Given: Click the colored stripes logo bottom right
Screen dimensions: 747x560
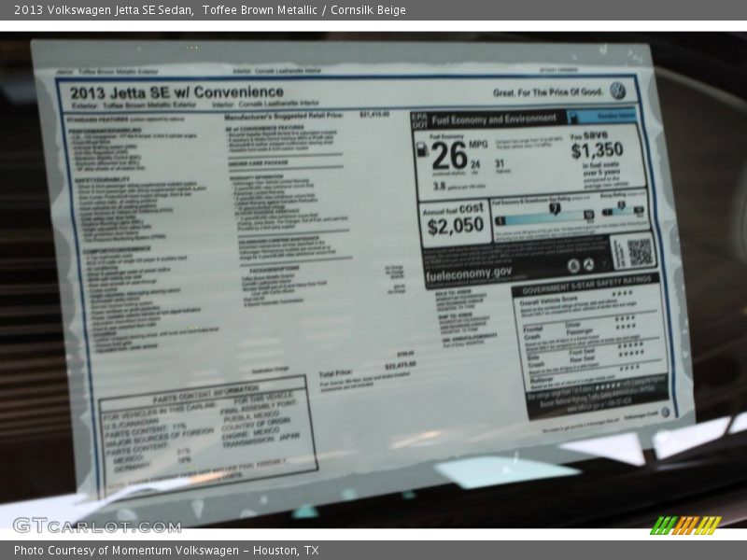Looking at the screenshot, I should point(685,525).
